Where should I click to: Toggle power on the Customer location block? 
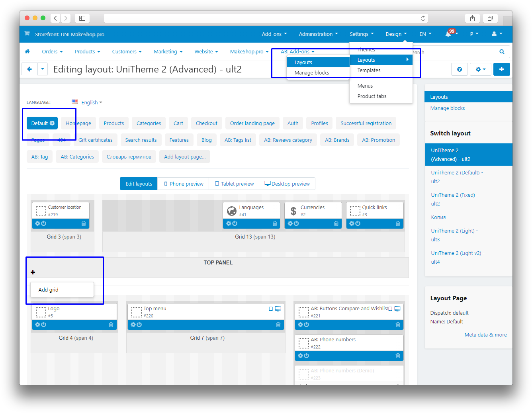point(44,223)
